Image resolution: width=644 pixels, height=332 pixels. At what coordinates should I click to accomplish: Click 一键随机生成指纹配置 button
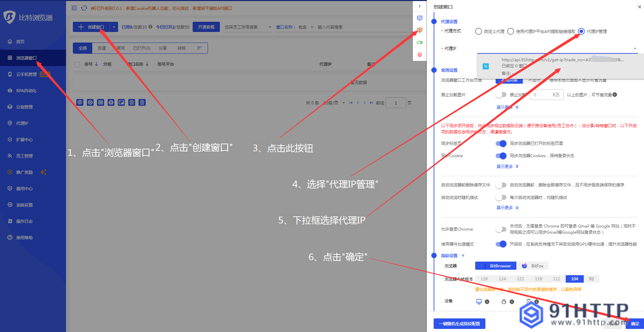coord(460,323)
